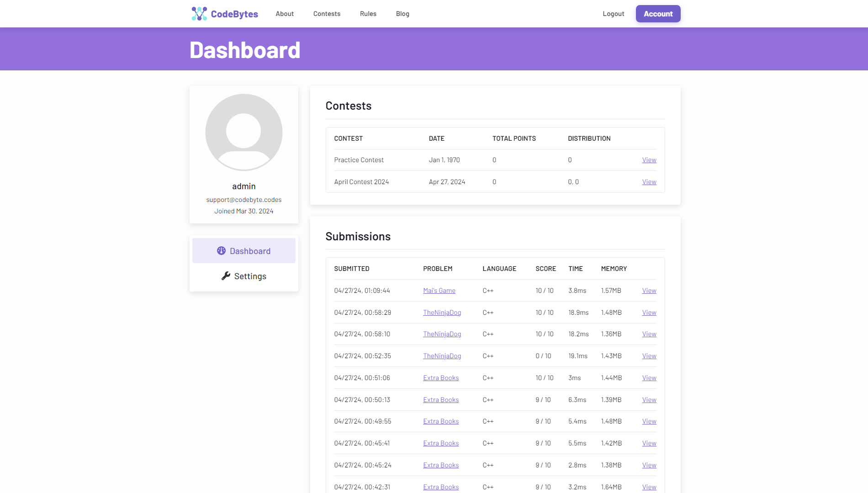Screen dimensions: 868x493
Task: Open the Mai's Game problem link
Action: tap(439, 291)
